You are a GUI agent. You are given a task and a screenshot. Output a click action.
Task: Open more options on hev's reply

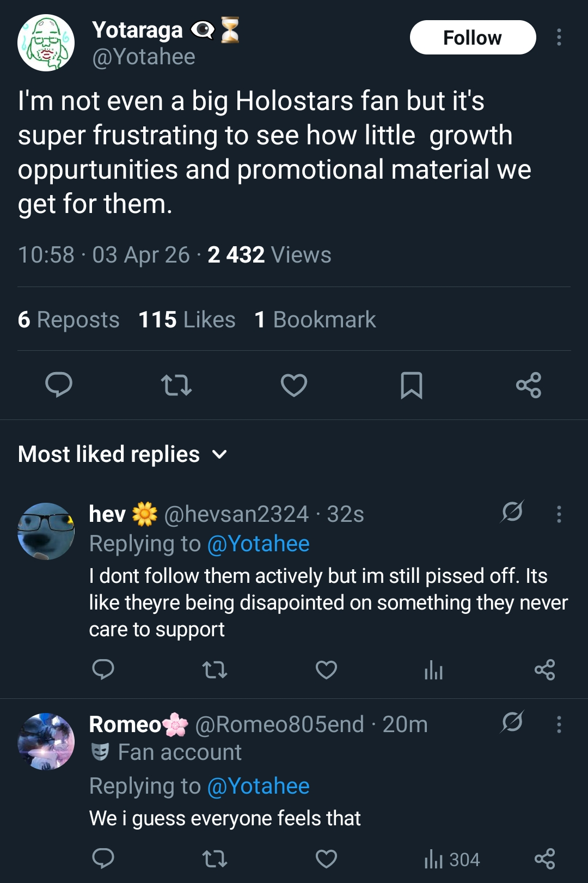(559, 514)
